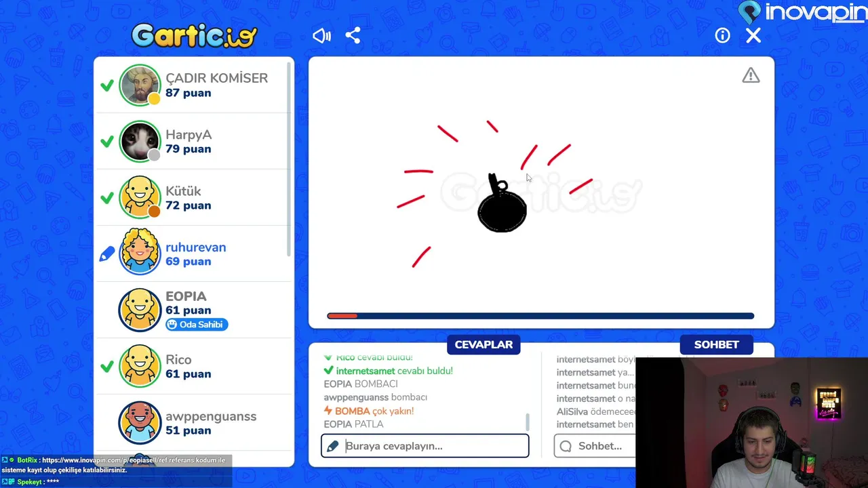Open the inovapin logo top right

click(802, 12)
